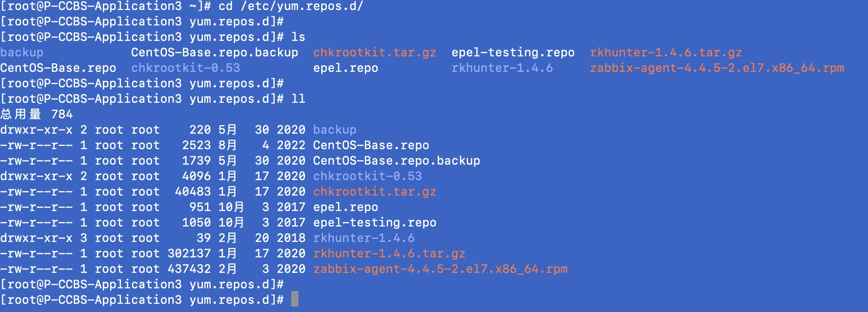Click the 'll' command on the prompt line
Screen dimensions: 868x312
click(x=298, y=99)
